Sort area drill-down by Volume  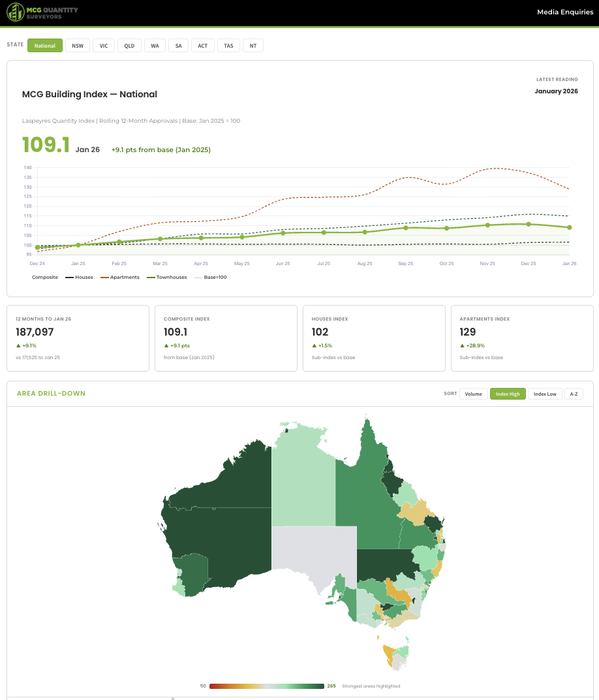(473, 394)
